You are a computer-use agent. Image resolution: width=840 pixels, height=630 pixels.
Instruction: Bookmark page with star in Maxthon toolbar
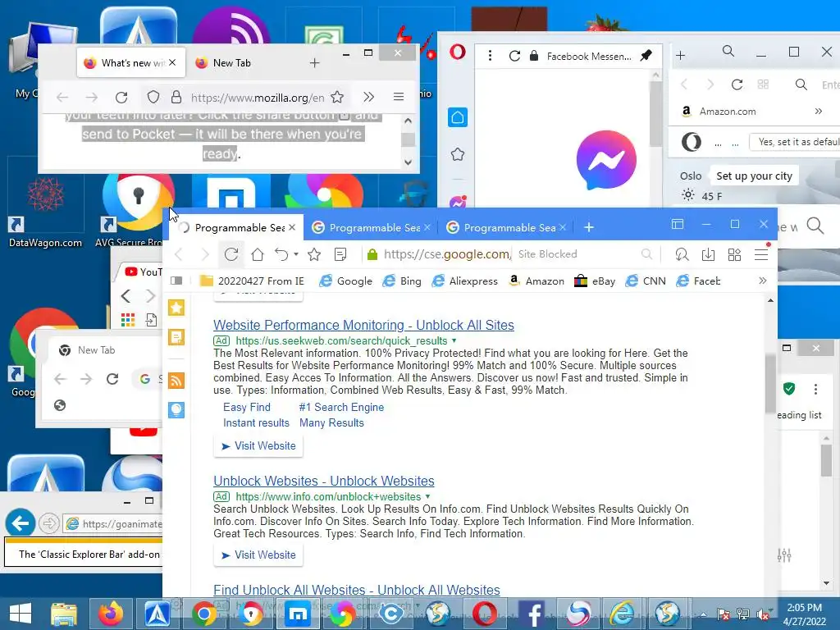click(x=314, y=254)
